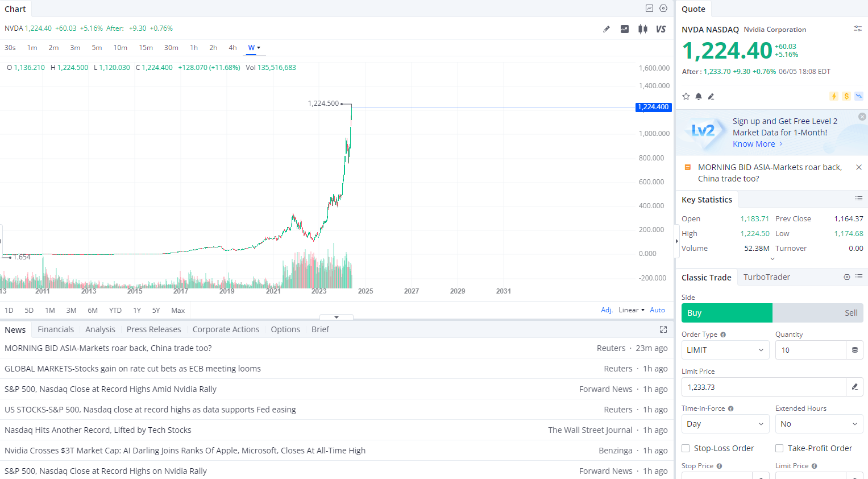Screen dimensions: 868x479
Task: Open the trade panel list menu icon
Action: click(859, 276)
